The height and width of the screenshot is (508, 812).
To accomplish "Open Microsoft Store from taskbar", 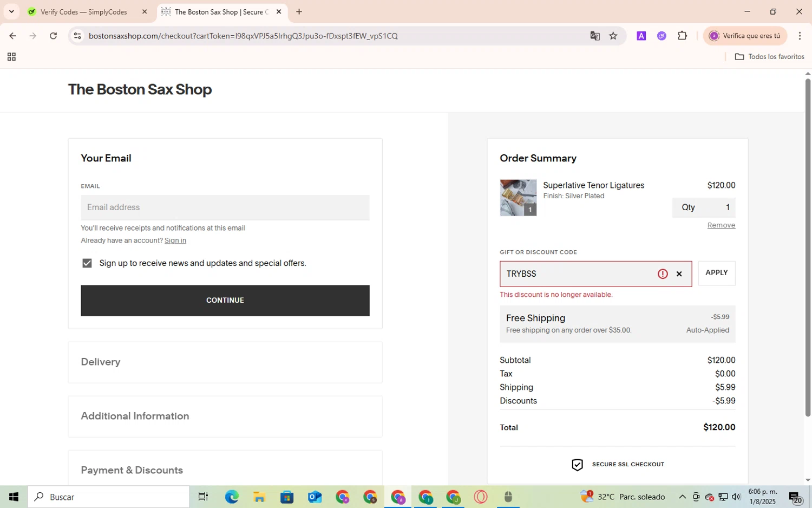I will click(x=287, y=497).
